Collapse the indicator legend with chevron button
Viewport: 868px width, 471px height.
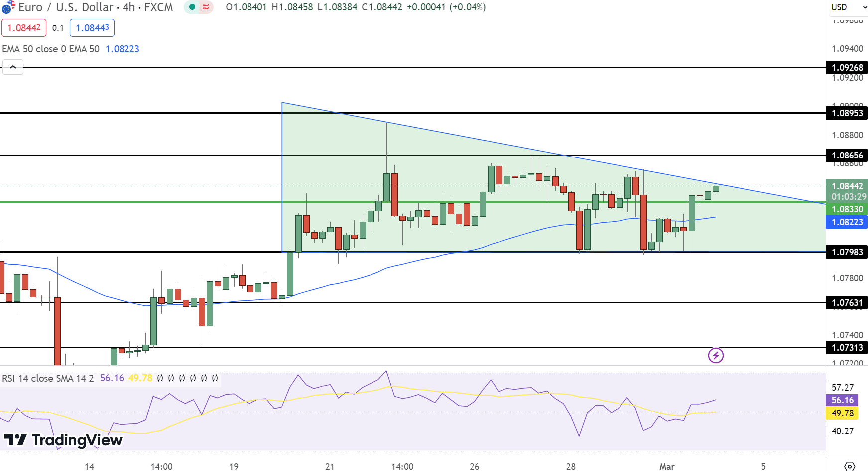13,67
